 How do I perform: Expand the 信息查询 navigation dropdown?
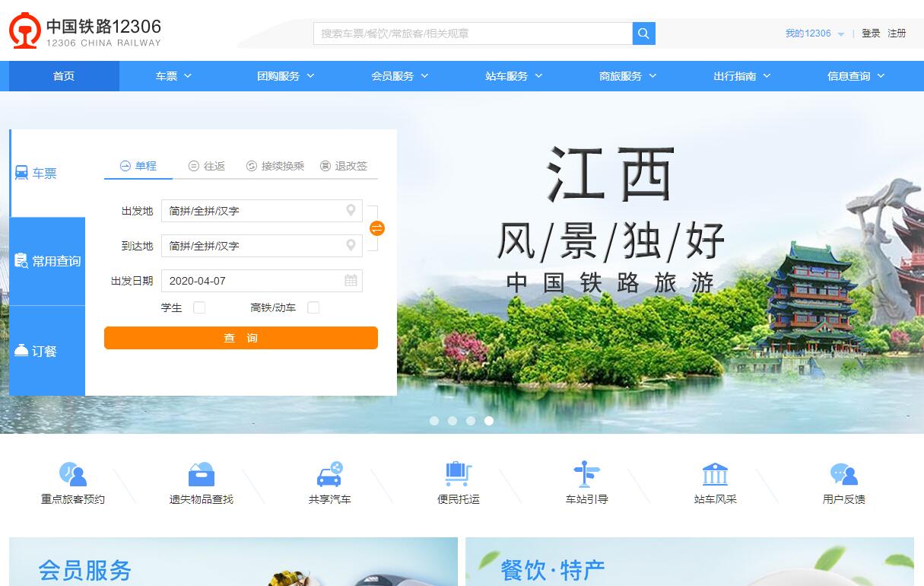[856, 76]
